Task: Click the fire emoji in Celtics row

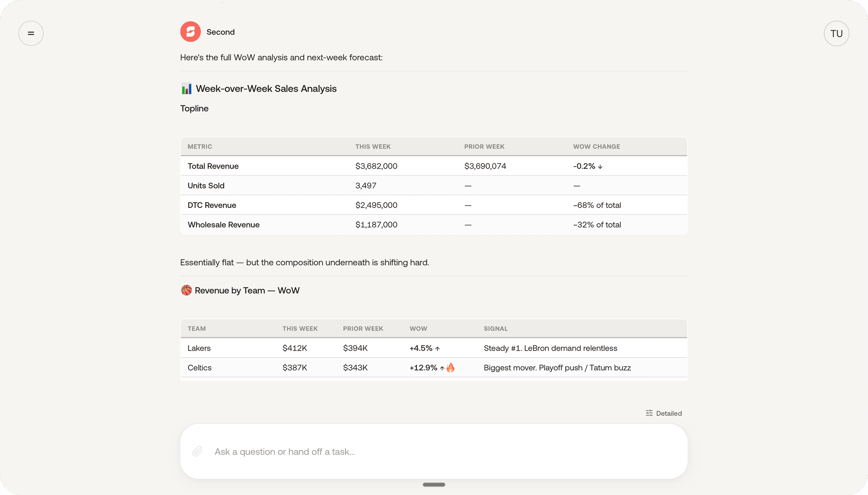Action: (x=450, y=368)
